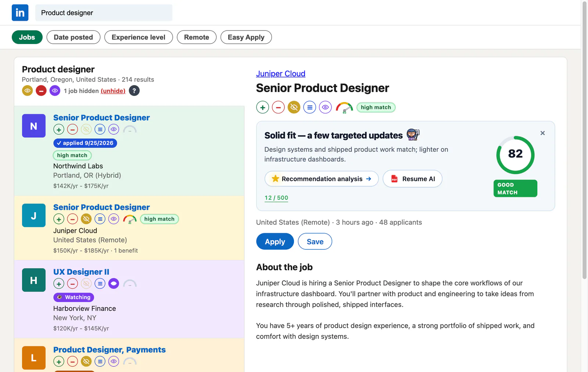The image size is (588, 372).
Task: Click the blue Apply button
Action: [275, 241]
